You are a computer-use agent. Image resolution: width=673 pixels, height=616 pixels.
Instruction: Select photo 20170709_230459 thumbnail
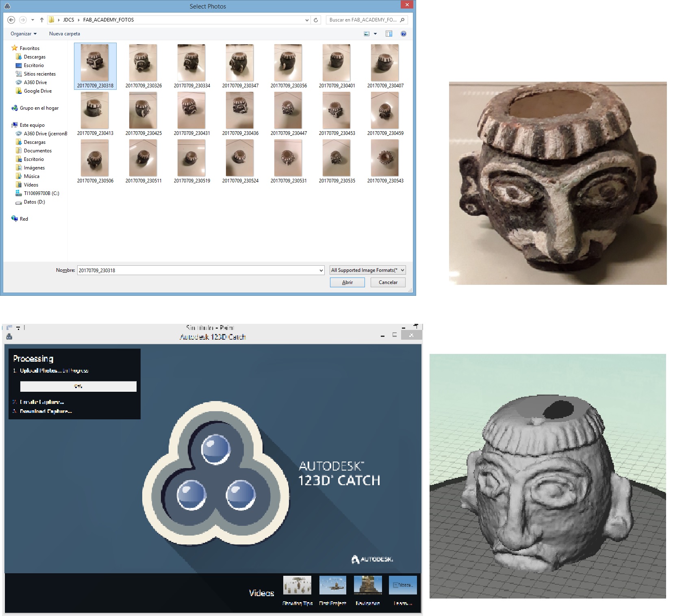[x=385, y=111]
